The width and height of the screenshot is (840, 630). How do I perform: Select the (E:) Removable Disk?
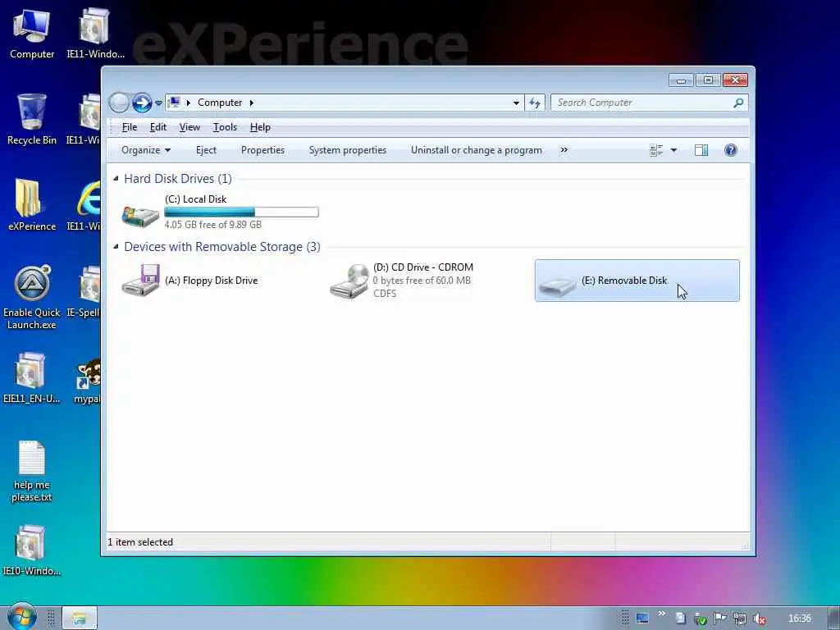[x=637, y=281]
